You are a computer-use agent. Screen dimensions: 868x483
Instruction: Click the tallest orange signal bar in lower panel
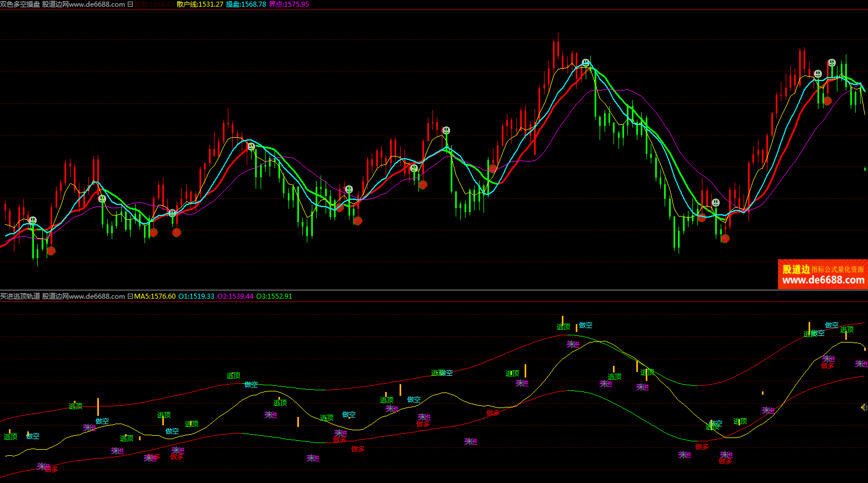98,406
